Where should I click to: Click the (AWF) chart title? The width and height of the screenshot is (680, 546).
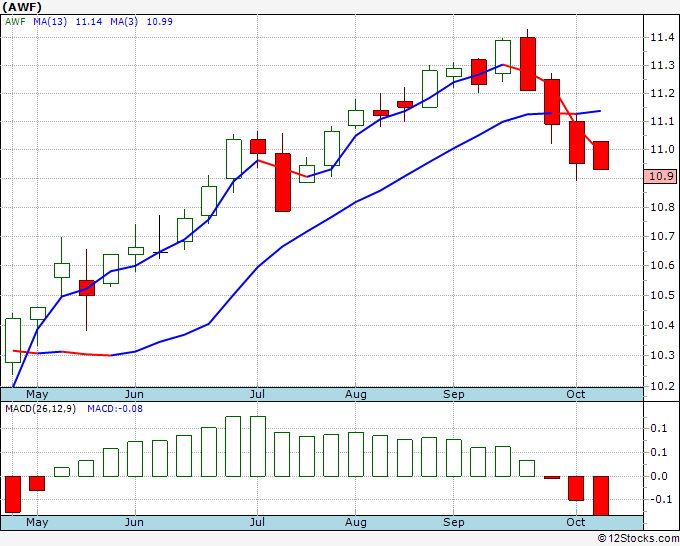coord(22,7)
